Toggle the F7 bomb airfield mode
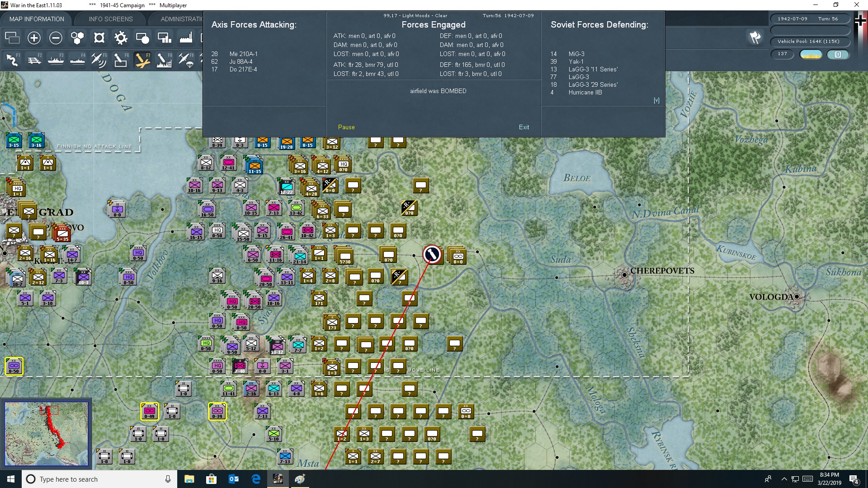868x488 pixels. [x=142, y=60]
